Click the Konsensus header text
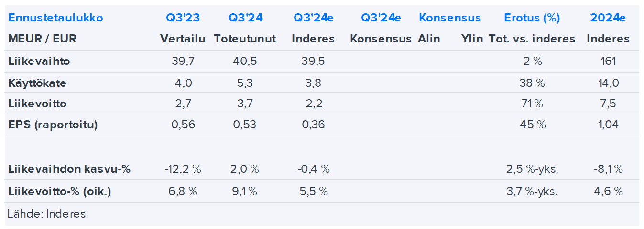This screenshot has height=229, width=644. 450,18
